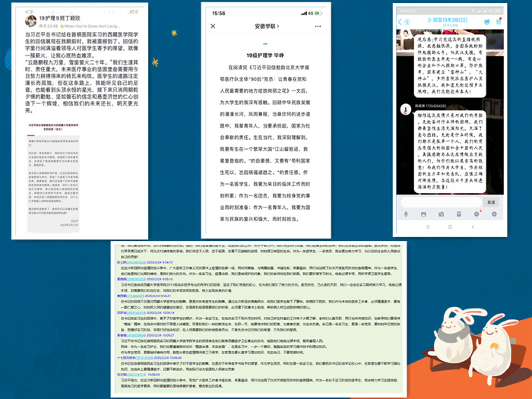Close the 安徽学联 article page
Viewport: 532px width, 399px height.
click(x=214, y=26)
